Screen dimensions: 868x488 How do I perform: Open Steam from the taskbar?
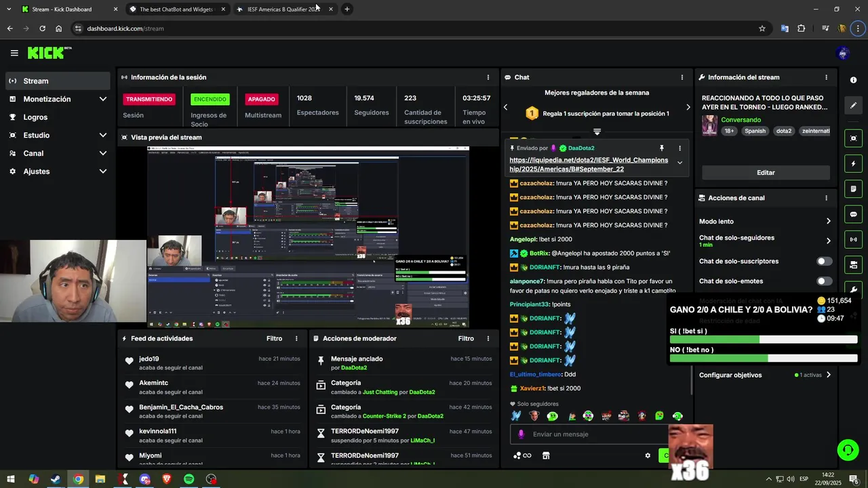[56, 479]
